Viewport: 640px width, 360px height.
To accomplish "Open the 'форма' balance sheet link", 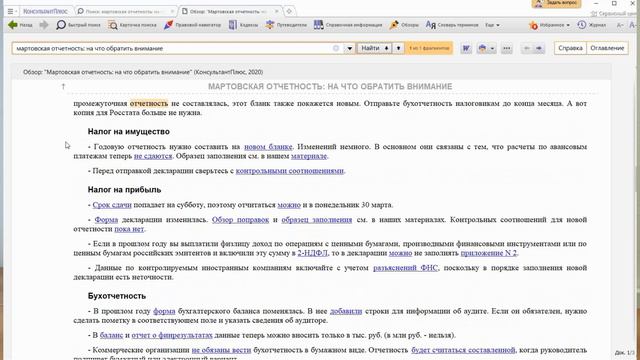I will coord(164,311).
